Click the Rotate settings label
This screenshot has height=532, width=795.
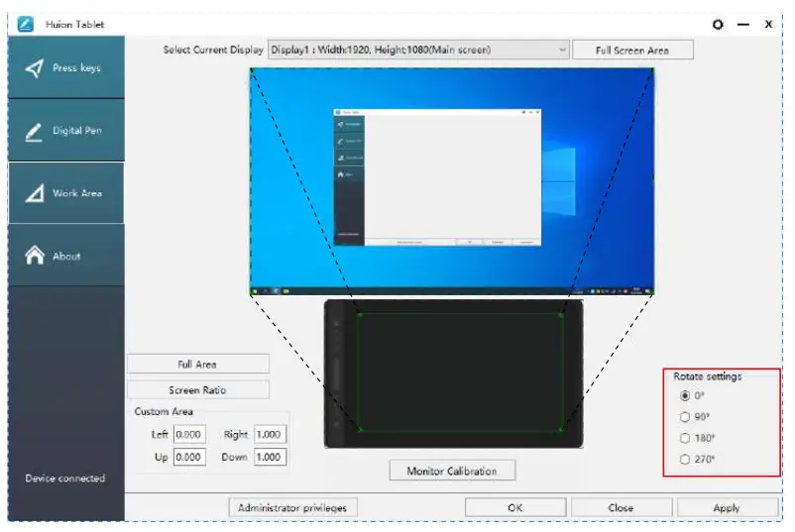click(x=708, y=376)
